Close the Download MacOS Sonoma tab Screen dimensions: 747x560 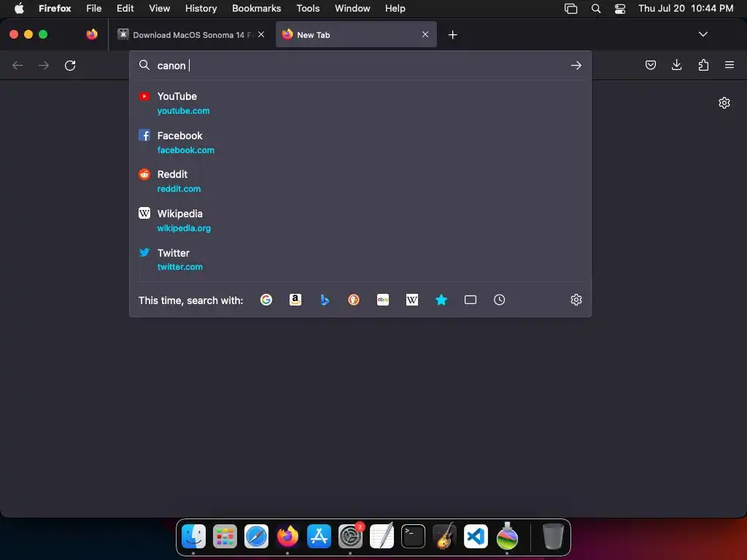261,34
